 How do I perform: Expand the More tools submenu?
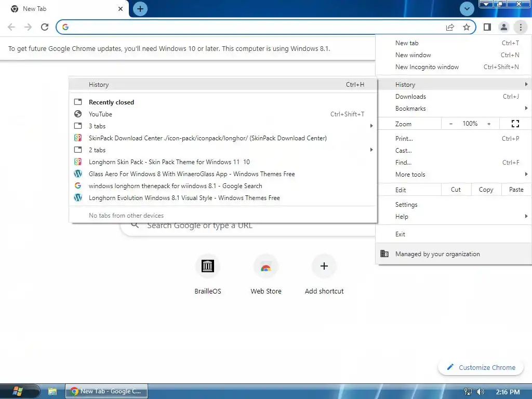tap(453, 175)
